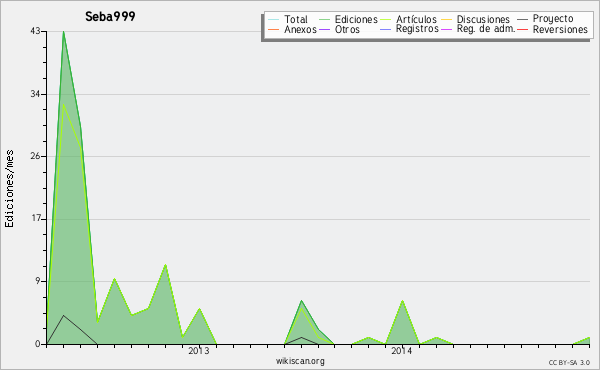Click the Ediciones/mes axis label
The image size is (600, 370).
pos(9,189)
